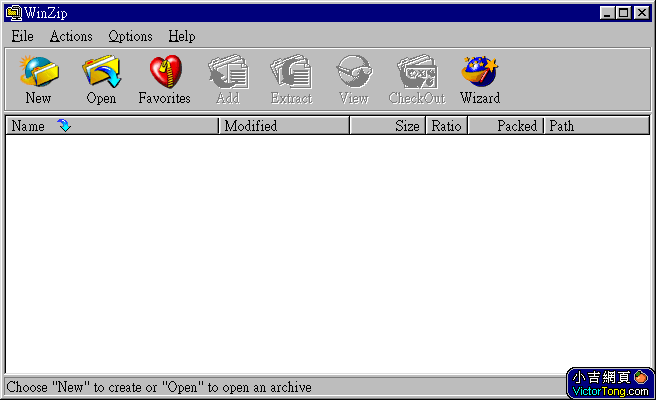Open the Options menu
This screenshot has height=400, width=656.
(x=131, y=36)
